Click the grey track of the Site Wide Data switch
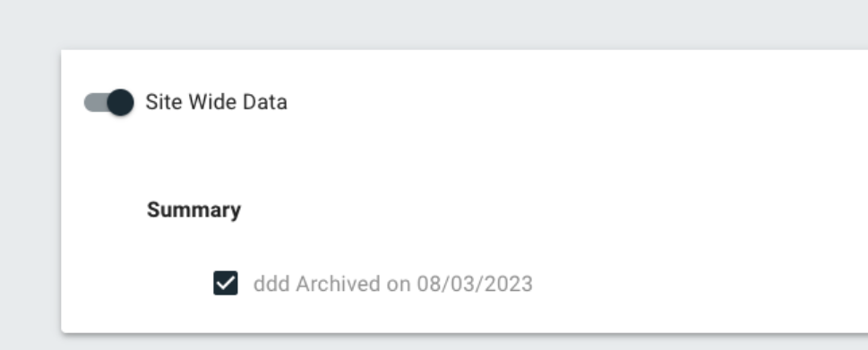868x350 pixels. coord(95,102)
